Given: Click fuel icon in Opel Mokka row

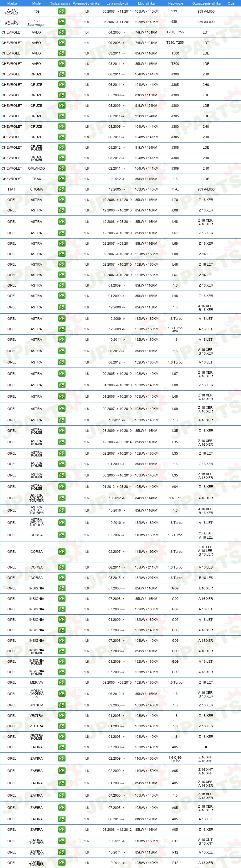Looking at the screenshot, I should coord(62,694).
